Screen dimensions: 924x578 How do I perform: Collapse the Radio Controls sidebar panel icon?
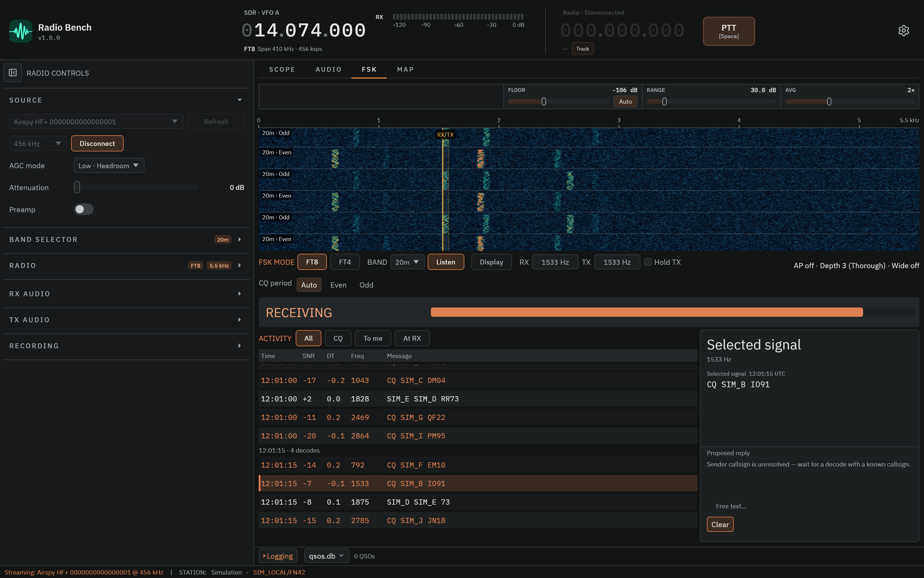(13, 73)
